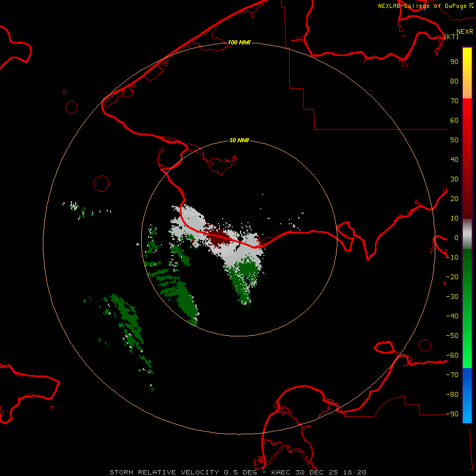Image resolution: width=476 pixels, height=476 pixels.
Task: Pick the yellow top segment of color bar
Action: coord(467,72)
